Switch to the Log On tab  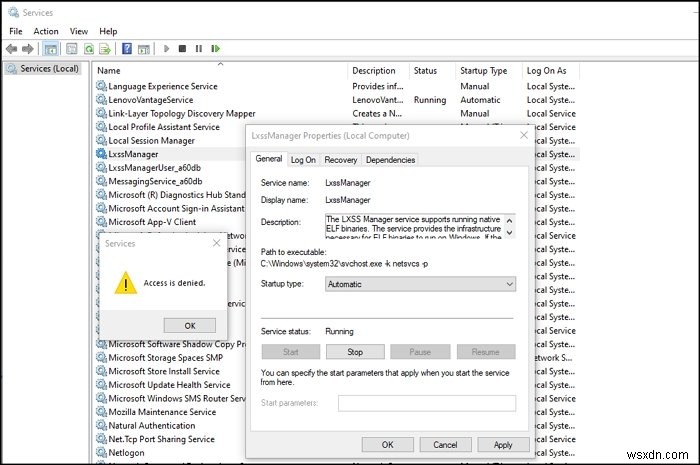(303, 160)
